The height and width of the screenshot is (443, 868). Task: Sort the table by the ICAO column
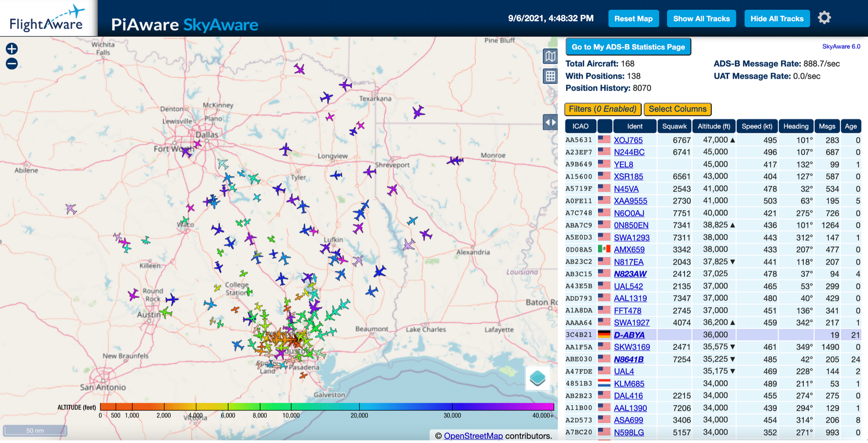580,126
